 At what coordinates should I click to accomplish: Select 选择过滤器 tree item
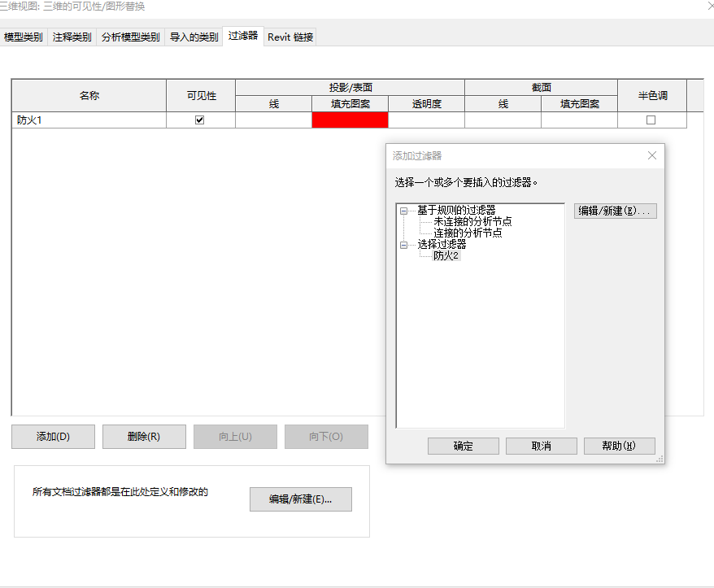click(442, 244)
